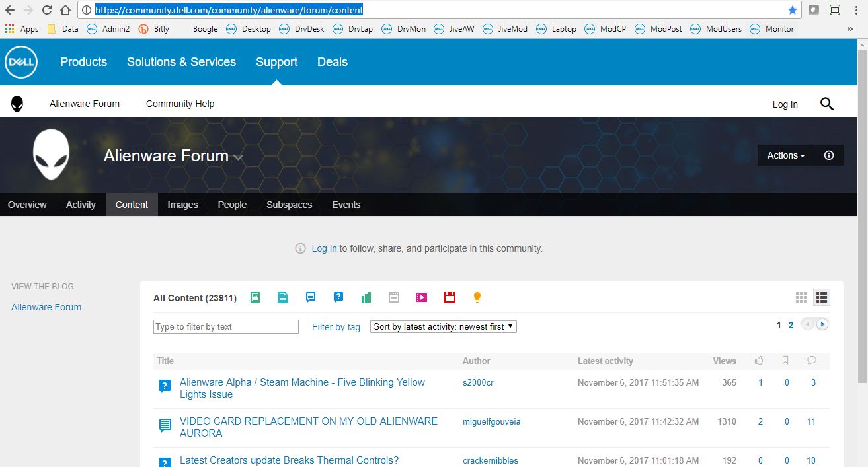Image resolution: width=868 pixels, height=467 pixels.
Task: Select the Content tab
Action: coord(132,205)
